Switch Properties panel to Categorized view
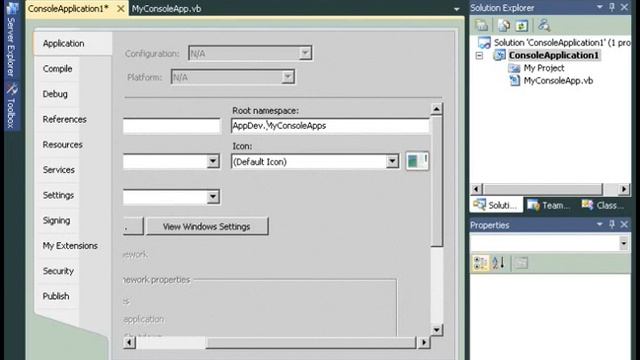 (480, 263)
